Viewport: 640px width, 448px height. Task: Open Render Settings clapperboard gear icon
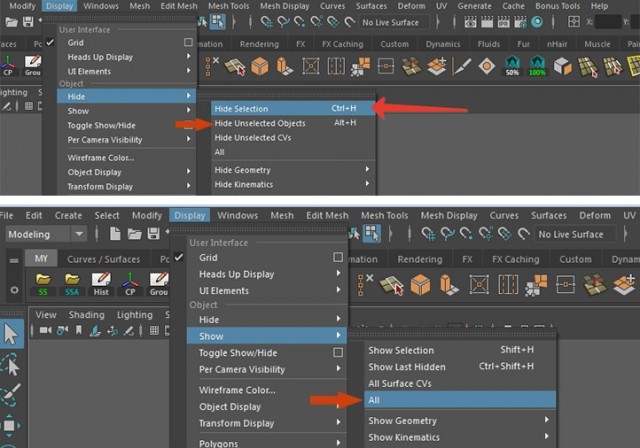520,22
